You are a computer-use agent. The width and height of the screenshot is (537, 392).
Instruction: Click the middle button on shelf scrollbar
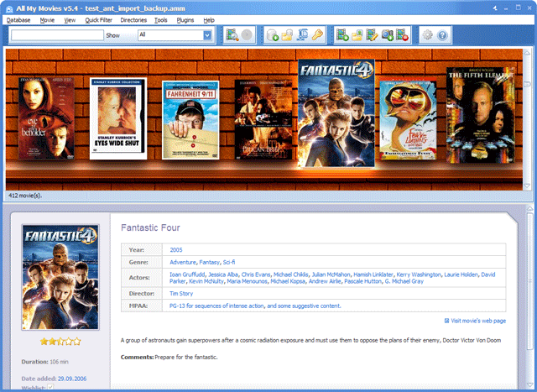527,84
